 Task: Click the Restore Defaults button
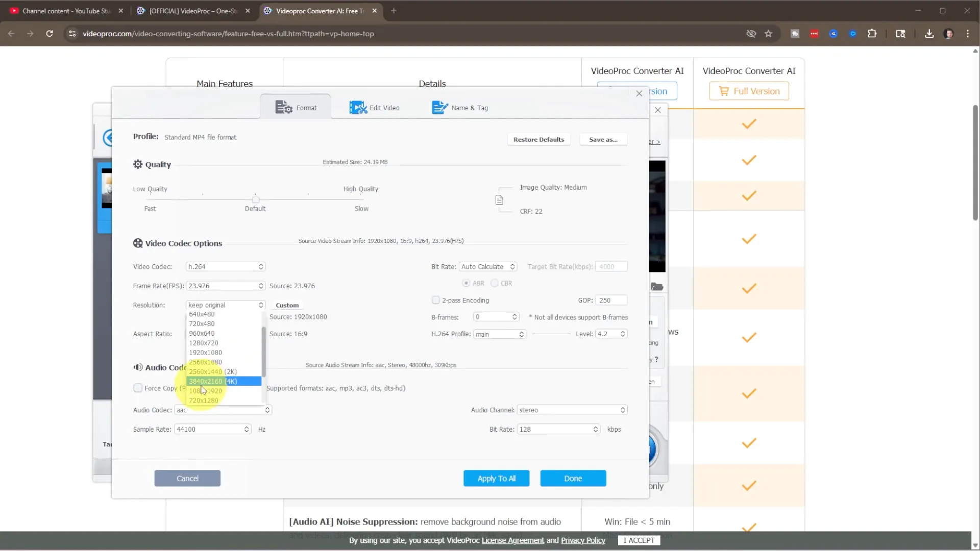538,139
